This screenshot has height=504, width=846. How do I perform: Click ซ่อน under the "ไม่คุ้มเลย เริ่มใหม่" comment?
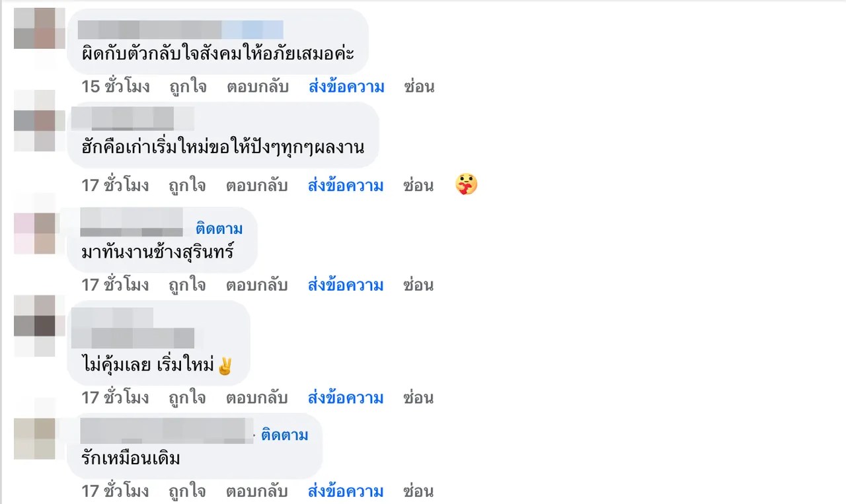tap(419, 398)
